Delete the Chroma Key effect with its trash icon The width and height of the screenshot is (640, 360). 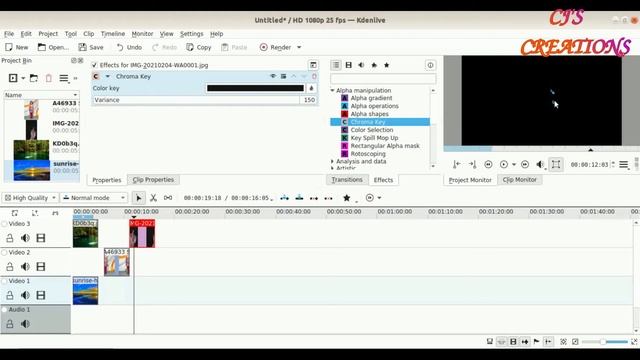click(314, 76)
